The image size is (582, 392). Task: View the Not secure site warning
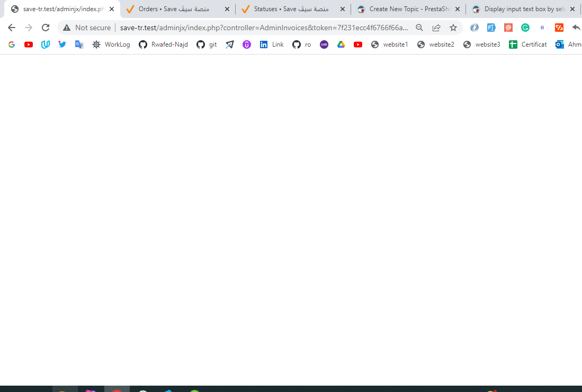(x=87, y=28)
